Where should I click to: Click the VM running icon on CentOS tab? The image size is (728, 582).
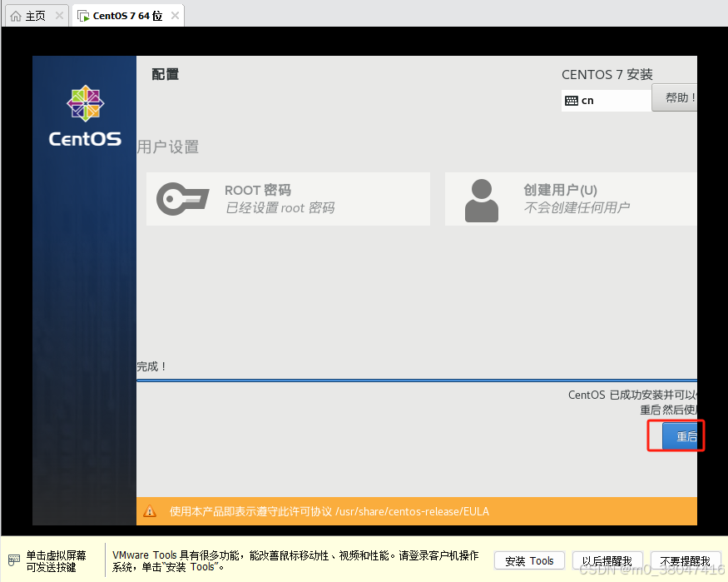coord(83,17)
